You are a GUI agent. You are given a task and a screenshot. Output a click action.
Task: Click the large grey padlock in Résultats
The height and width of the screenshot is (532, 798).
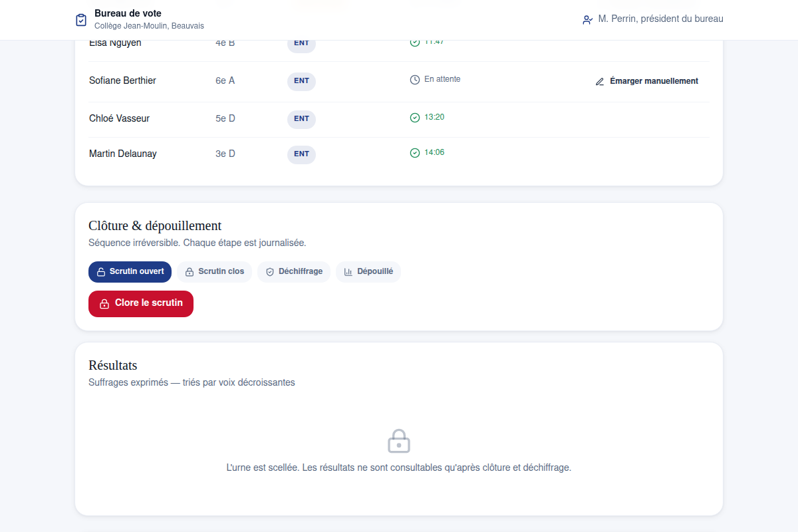[x=399, y=441]
